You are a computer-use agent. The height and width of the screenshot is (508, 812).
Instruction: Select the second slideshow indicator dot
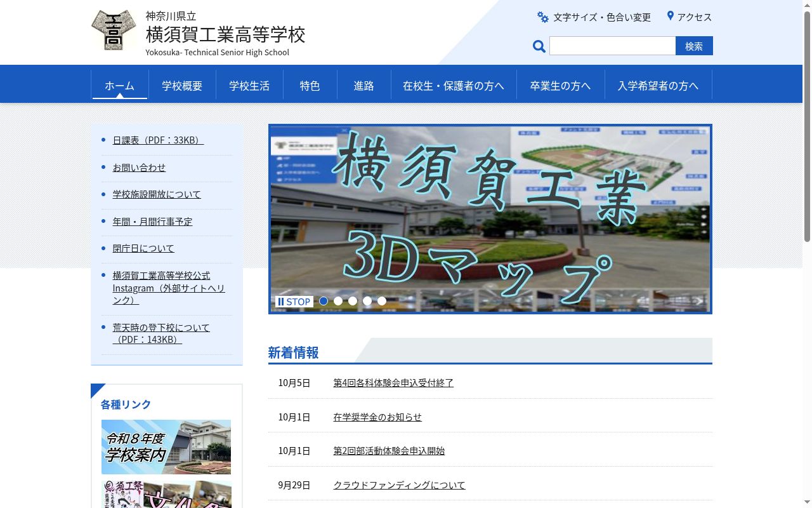[338, 301]
